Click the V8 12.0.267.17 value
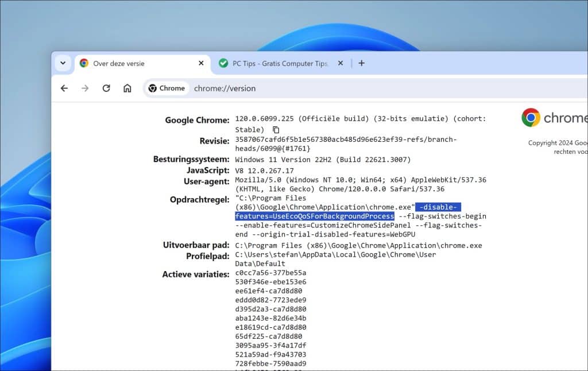Screen dimensions: 588x371 (x=264, y=171)
